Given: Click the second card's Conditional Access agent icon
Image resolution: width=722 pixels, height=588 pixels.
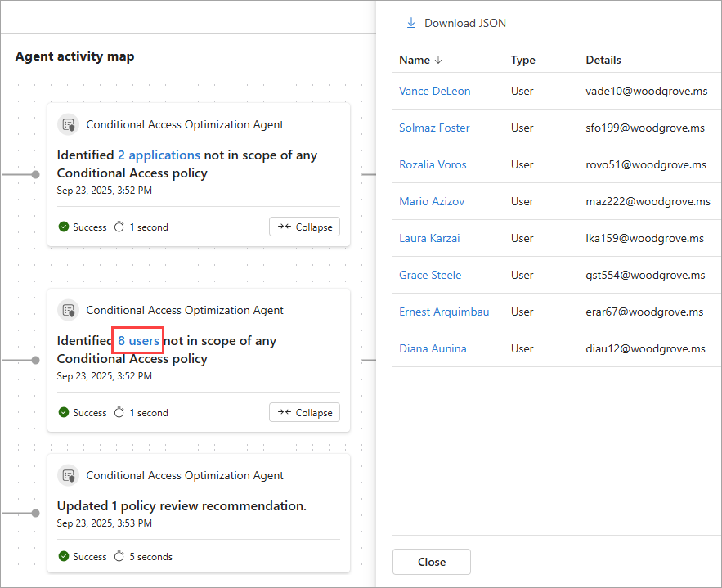Looking at the screenshot, I should coord(69,311).
